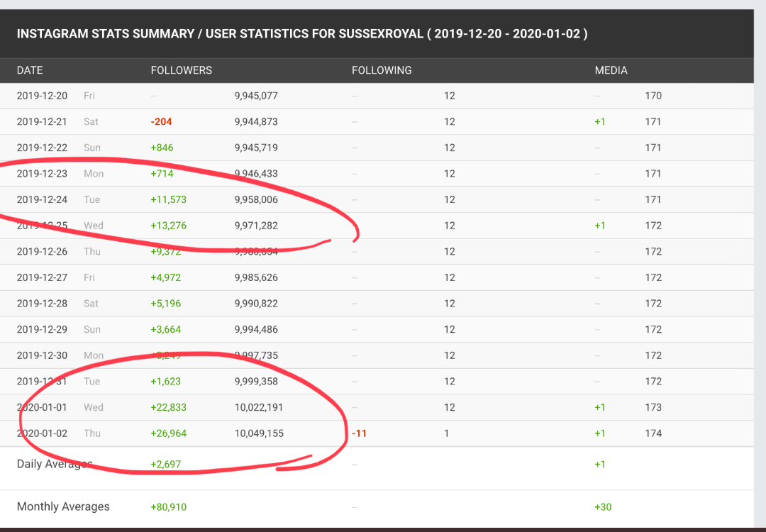Click the +13,276 follower gain value

pyautogui.click(x=169, y=226)
